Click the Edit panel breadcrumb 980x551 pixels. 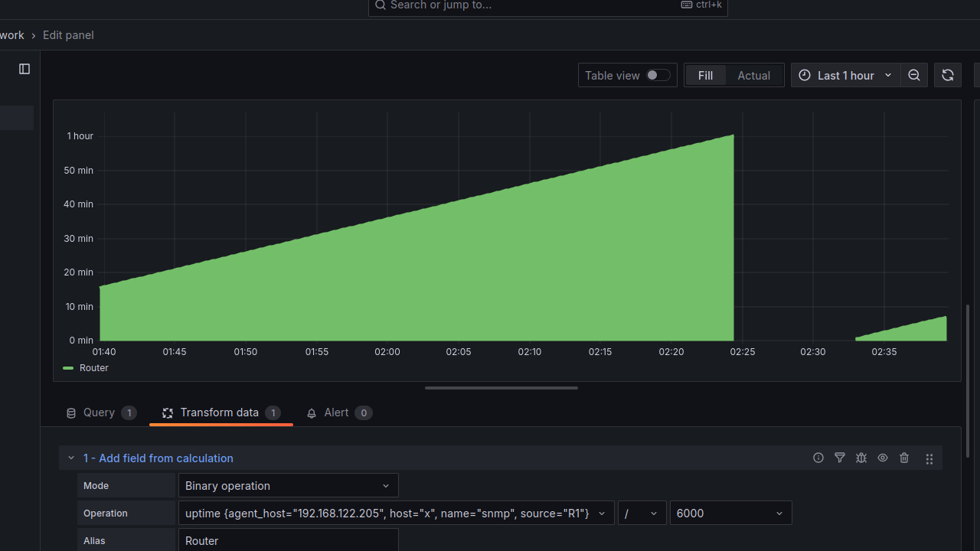pyautogui.click(x=68, y=35)
